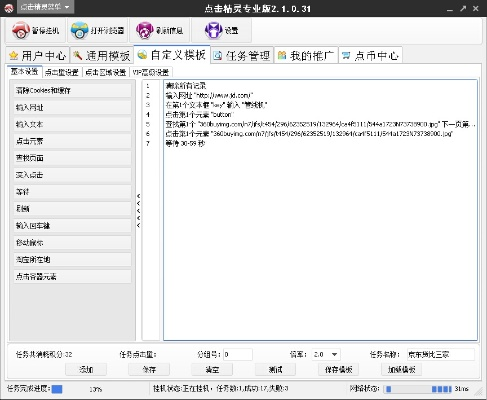
Task: Open the 任务管理 tab
Action: click(x=242, y=55)
